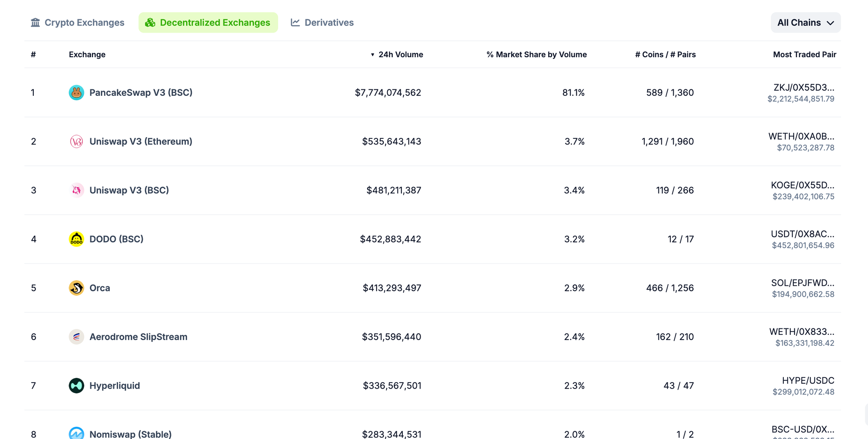The width and height of the screenshot is (868, 439).
Task: Click the 3.7% market share value
Action: pos(575,141)
